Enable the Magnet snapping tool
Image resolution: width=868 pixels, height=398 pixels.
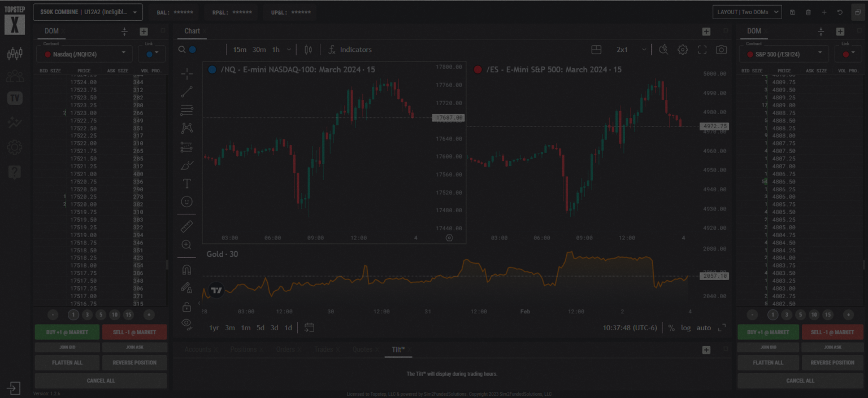point(186,269)
